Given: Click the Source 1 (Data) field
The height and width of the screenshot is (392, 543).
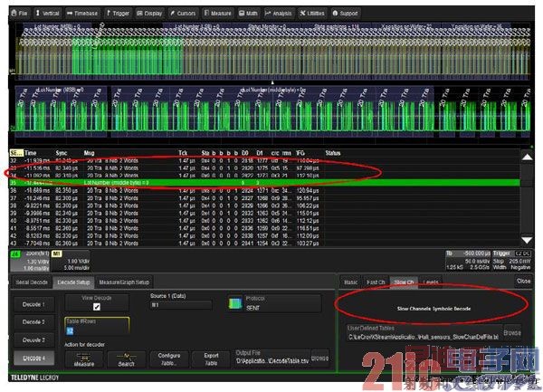Looking at the screenshot, I should point(181,305).
